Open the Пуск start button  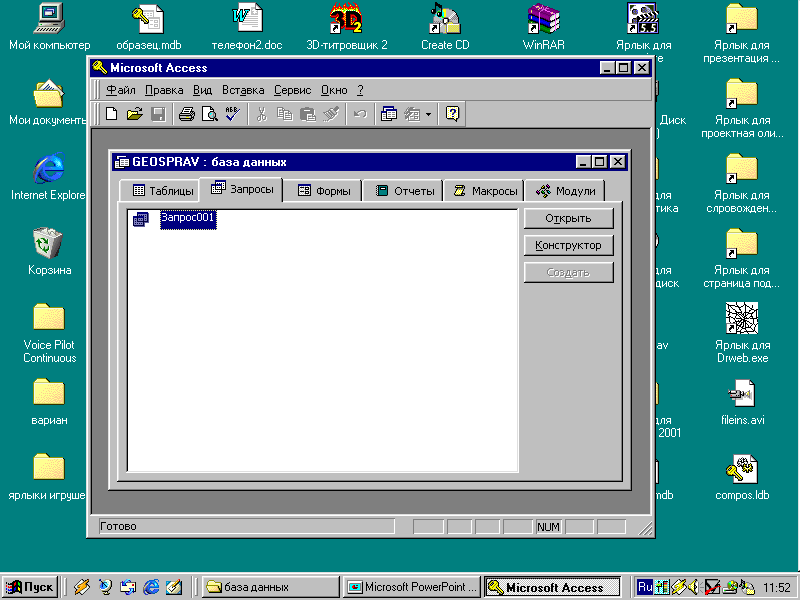coord(30,587)
